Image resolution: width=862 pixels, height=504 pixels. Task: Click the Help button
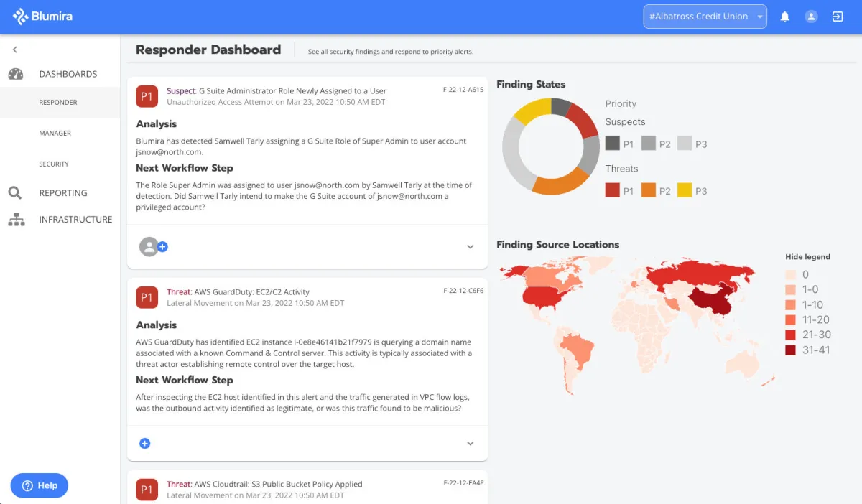tap(40, 486)
